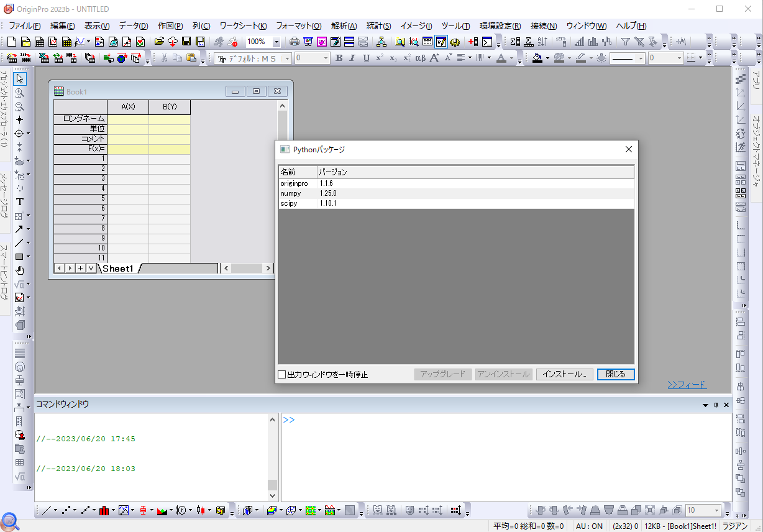Viewport: 763px width, 532px height.
Task: Click the gear preferences icon in toolbar
Action: pyautogui.click(x=455, y=42)
